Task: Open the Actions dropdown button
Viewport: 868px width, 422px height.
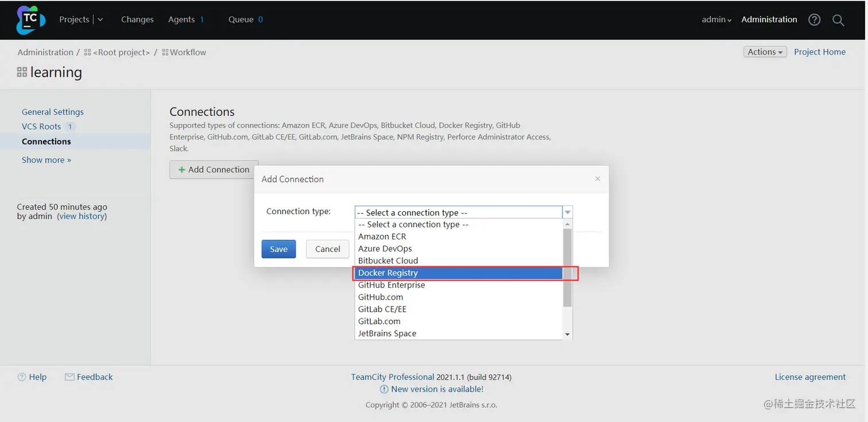Action: click(x=765, y=52)
